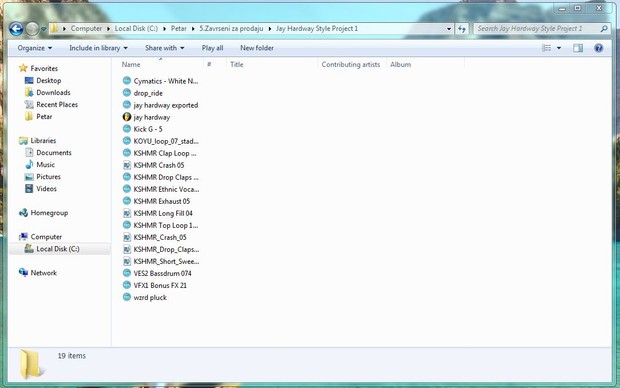Open the Organize dropdown menu
The width and height of the screenshot is (620, 388).
point(34,48)
